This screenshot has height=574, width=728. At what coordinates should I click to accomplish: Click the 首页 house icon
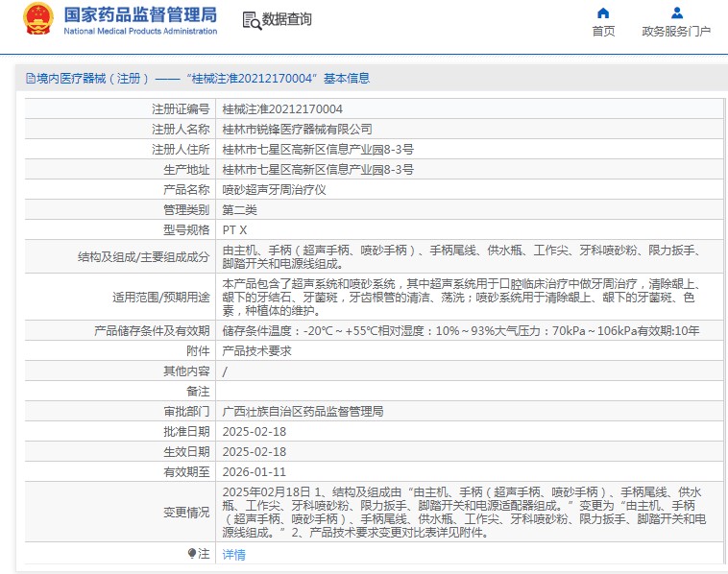pyautogui.click(x=603, y=13)
